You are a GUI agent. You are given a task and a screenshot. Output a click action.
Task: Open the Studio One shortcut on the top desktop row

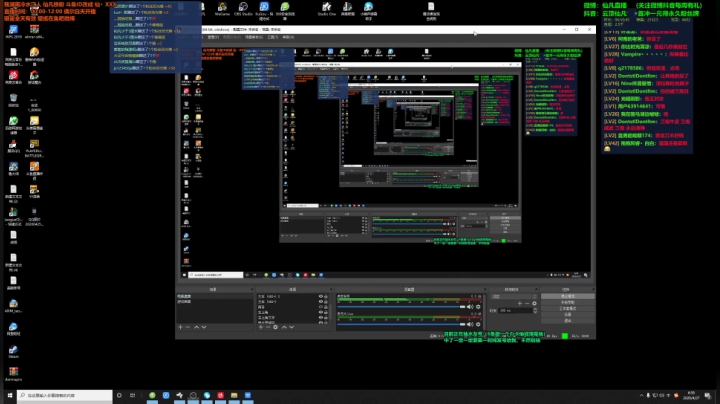326,8
